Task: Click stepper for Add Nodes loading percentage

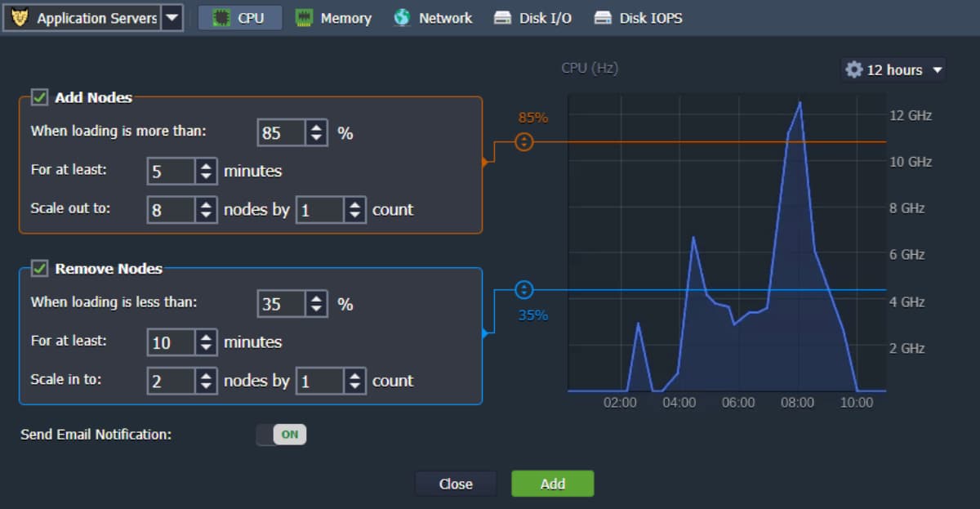Action: (x=316, y=133)
